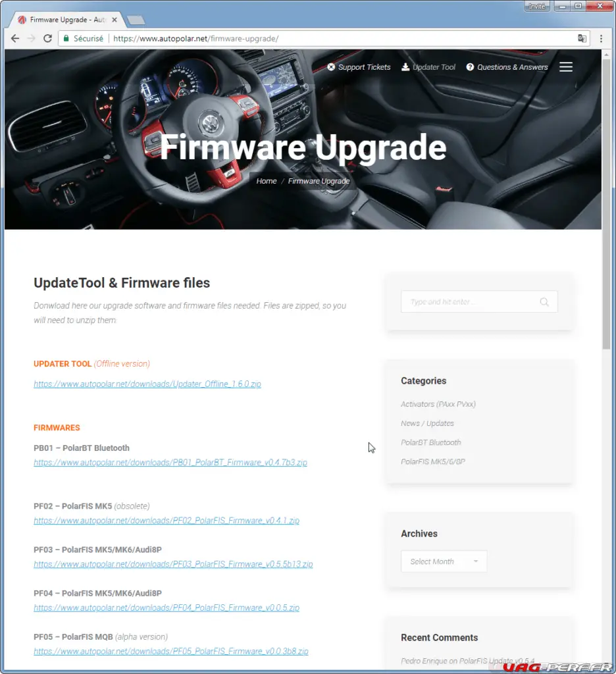Go back using the browser back arrow

coord(15,38)
